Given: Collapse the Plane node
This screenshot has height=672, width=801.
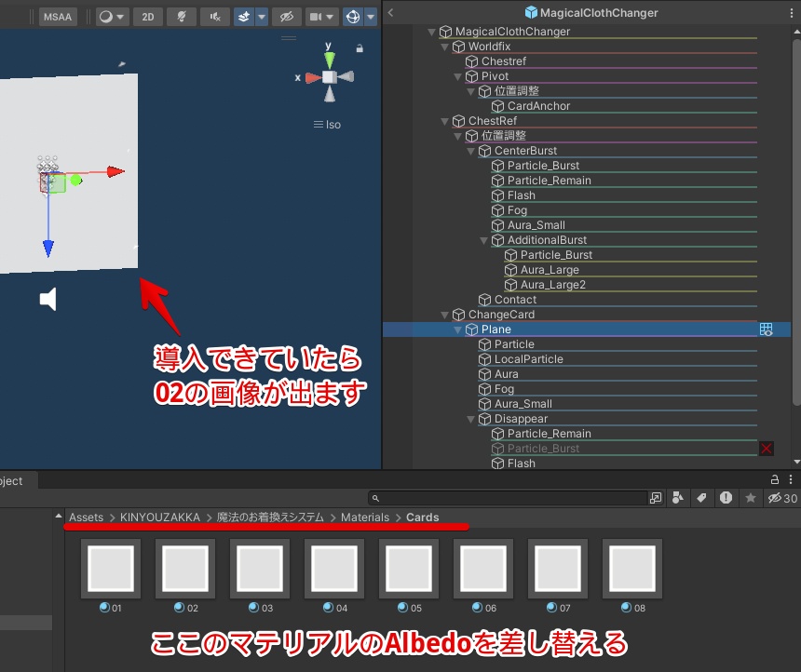Looking at the screenshot, I should [457, 329].
